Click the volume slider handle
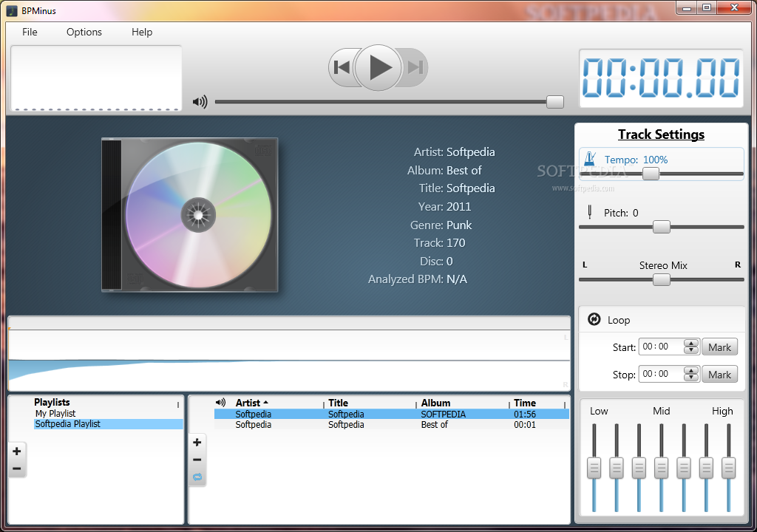Viewport: 757px width, 532px height. click(554, 102)
